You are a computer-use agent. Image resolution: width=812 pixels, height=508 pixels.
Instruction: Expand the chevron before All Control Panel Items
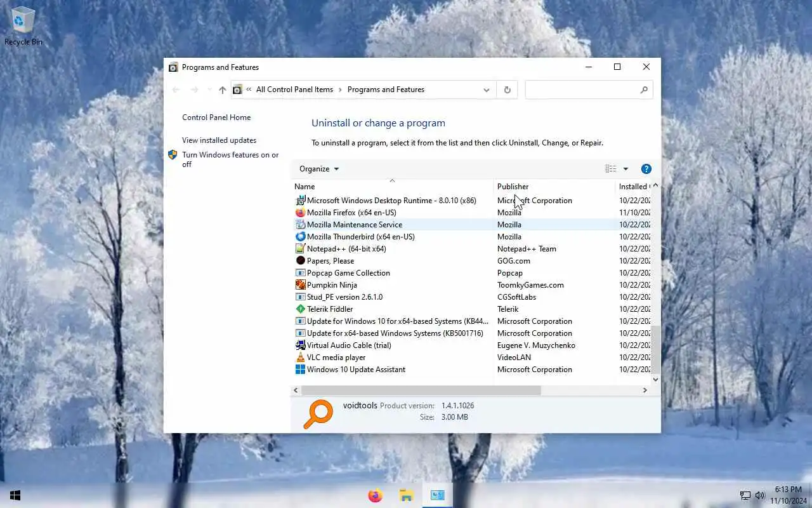pos(249,90)
